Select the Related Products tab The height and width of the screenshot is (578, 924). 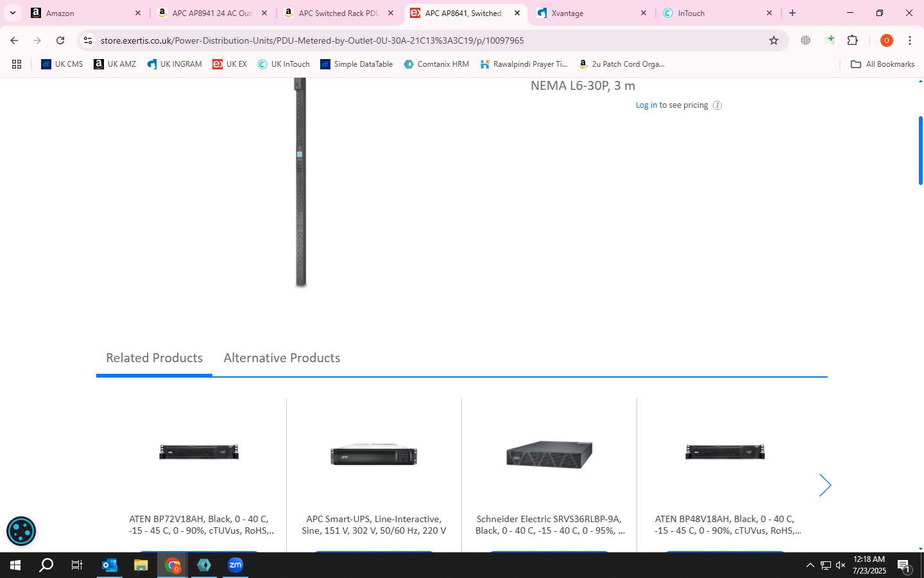point(154,358)
